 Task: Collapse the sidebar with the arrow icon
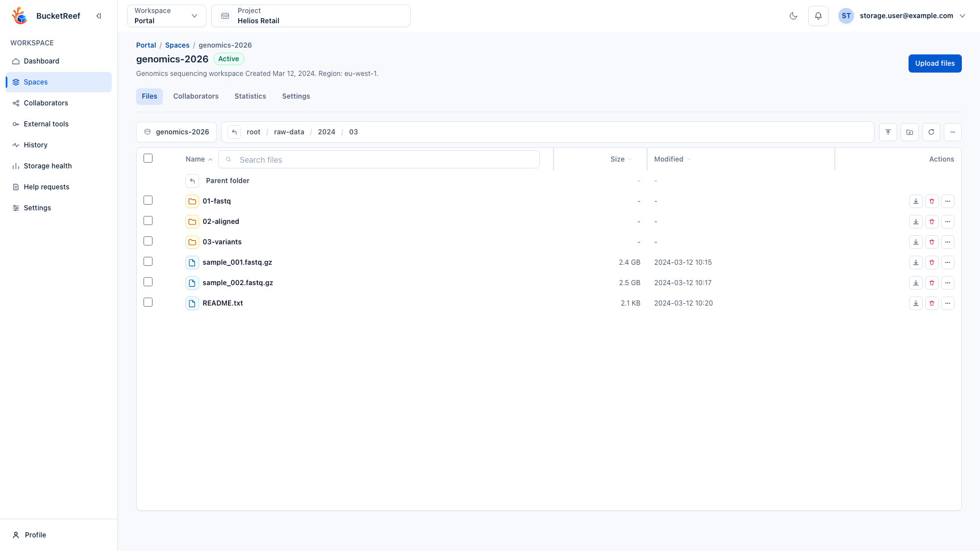pyautogui.click(x=99, y=16)
